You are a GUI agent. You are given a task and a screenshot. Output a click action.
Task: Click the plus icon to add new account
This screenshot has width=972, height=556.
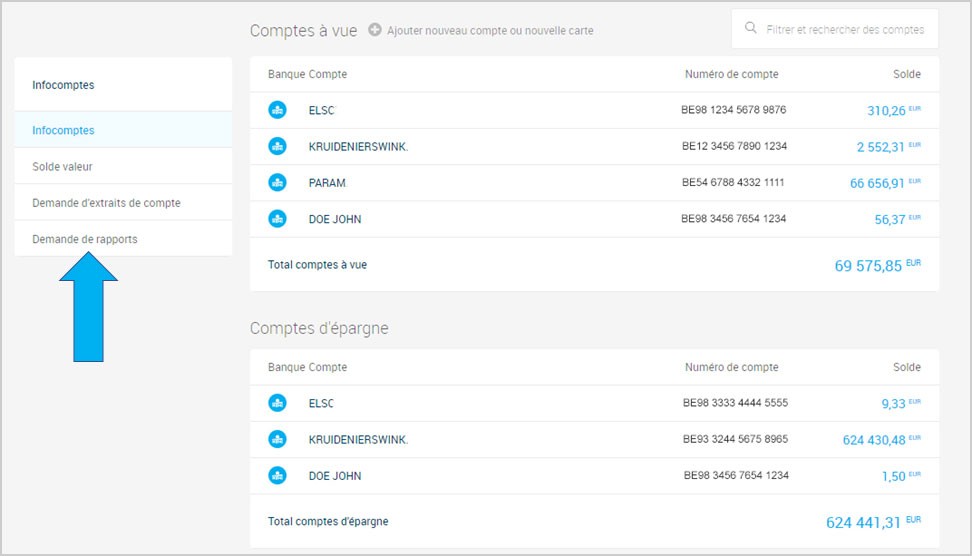(x=374, y=30)
